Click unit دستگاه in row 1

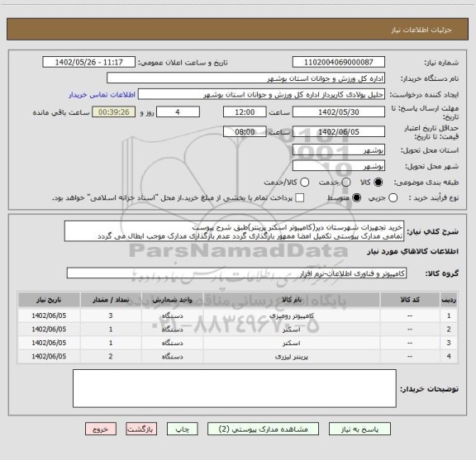point(172,315)
